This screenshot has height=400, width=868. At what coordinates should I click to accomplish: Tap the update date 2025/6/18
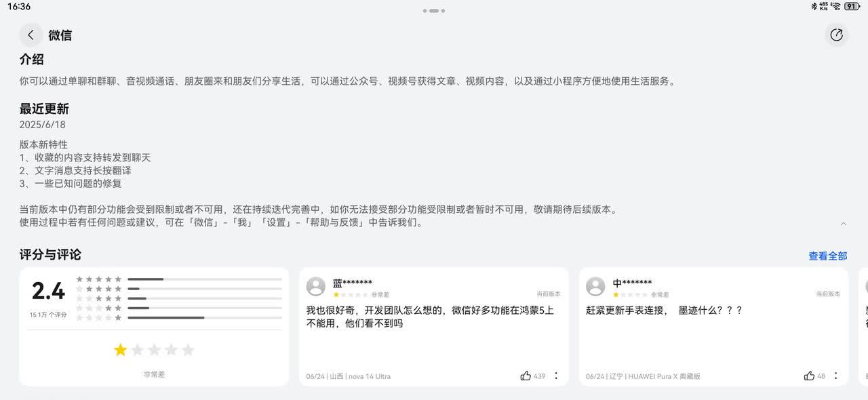[42, 125]
